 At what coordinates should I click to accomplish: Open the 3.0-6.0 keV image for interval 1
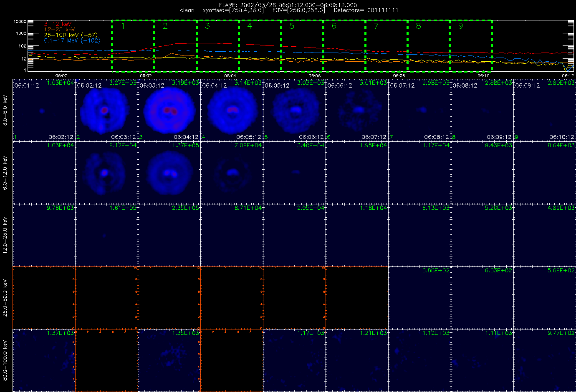click(44, 110)
